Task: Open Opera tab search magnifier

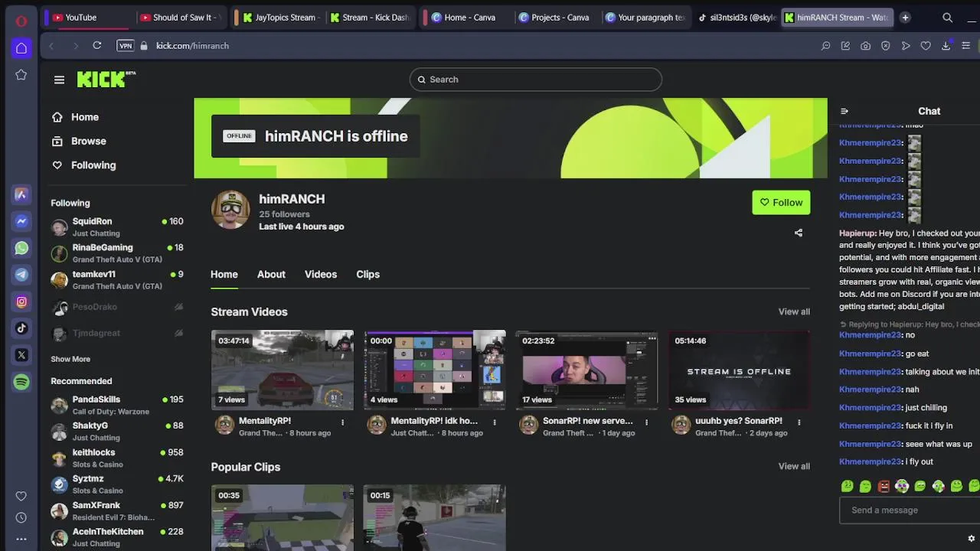Action: 947,18
